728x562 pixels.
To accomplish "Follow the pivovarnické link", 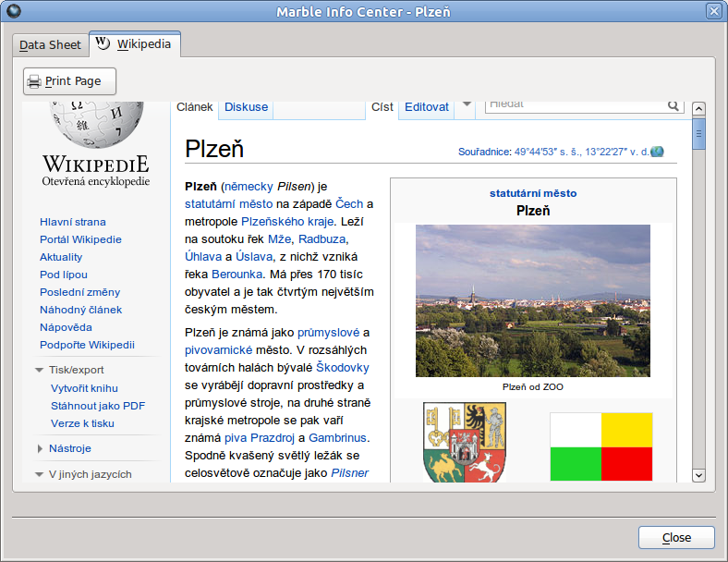I will [219, 350].
